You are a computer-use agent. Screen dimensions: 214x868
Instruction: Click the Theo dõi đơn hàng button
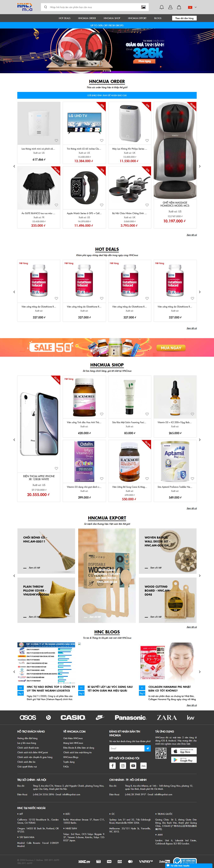(x=184, y=18)
